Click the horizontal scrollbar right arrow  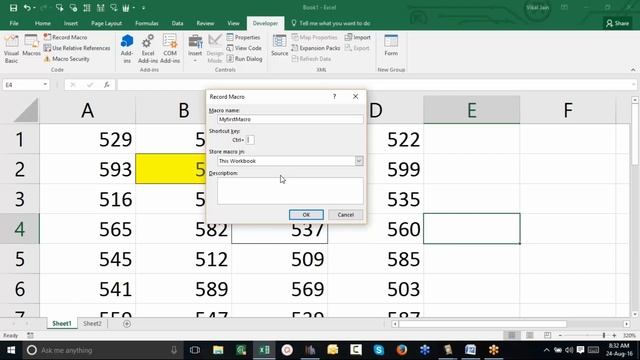pyautogui.click(x=627, y=324)
